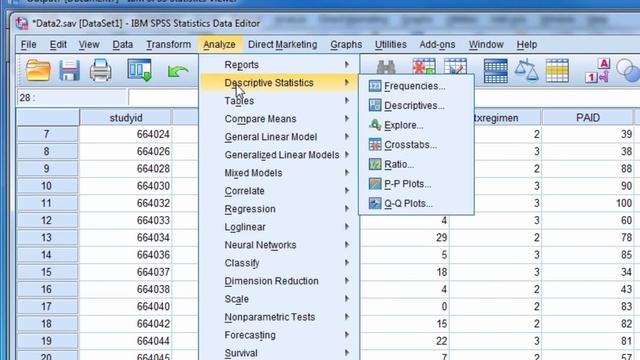The image size is (640, 360).
Task: Click the Descriptives menu icon
Action: click(x=375, y=105)
